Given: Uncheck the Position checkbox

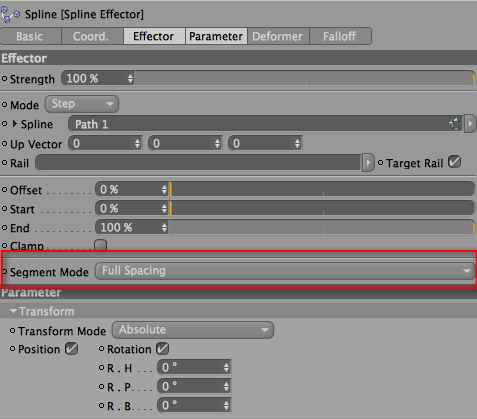Looking at the screenshot, I should [71, 349].
